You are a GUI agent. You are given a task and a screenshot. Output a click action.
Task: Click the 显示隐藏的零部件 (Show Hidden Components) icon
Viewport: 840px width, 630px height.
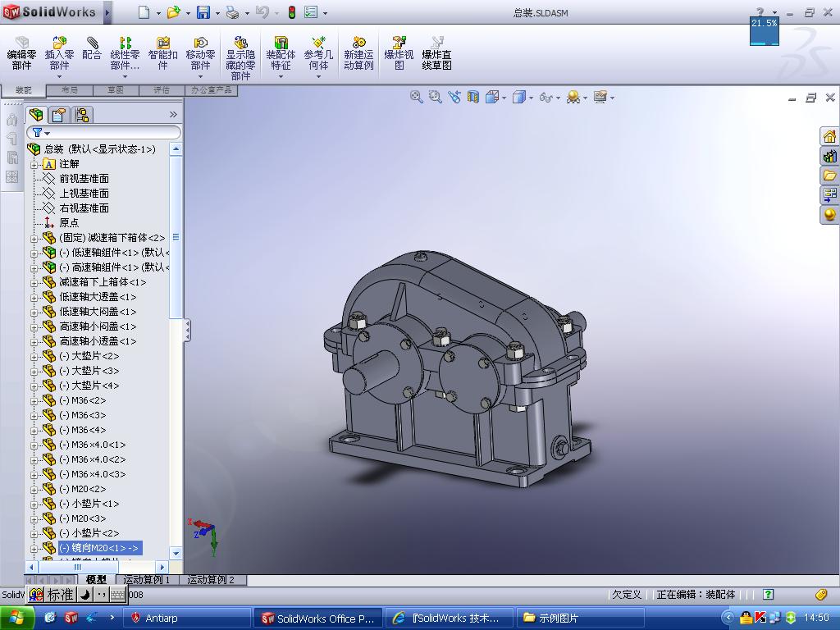point(240,58)
